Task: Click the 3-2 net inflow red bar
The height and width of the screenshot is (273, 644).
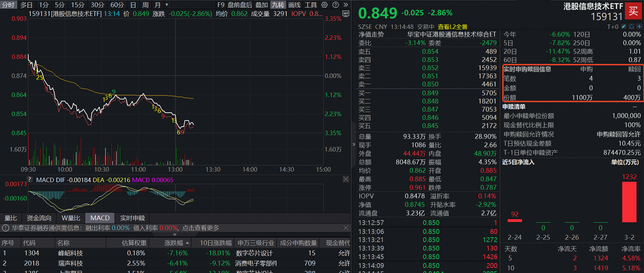Action: [x=629, y=202]
